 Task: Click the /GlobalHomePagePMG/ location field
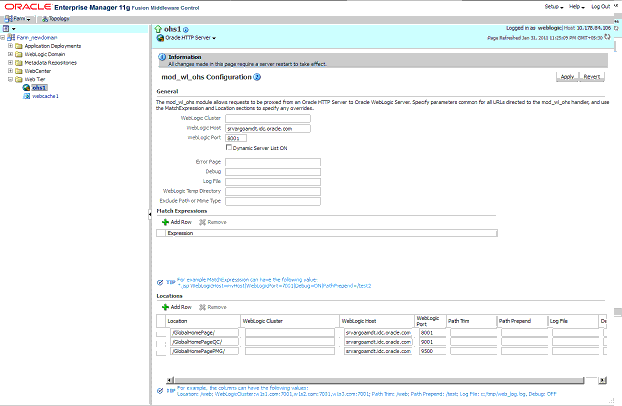(204, 351)
